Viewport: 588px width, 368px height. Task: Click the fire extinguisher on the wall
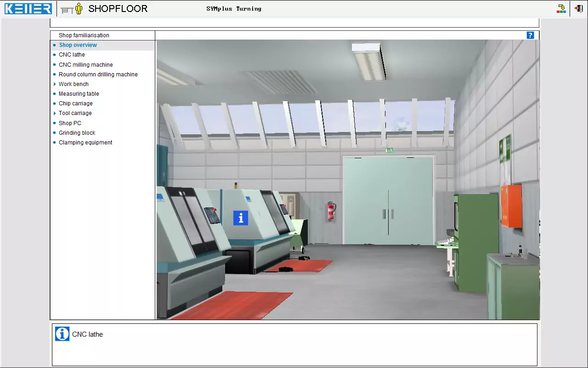click(x=330, y=211)
